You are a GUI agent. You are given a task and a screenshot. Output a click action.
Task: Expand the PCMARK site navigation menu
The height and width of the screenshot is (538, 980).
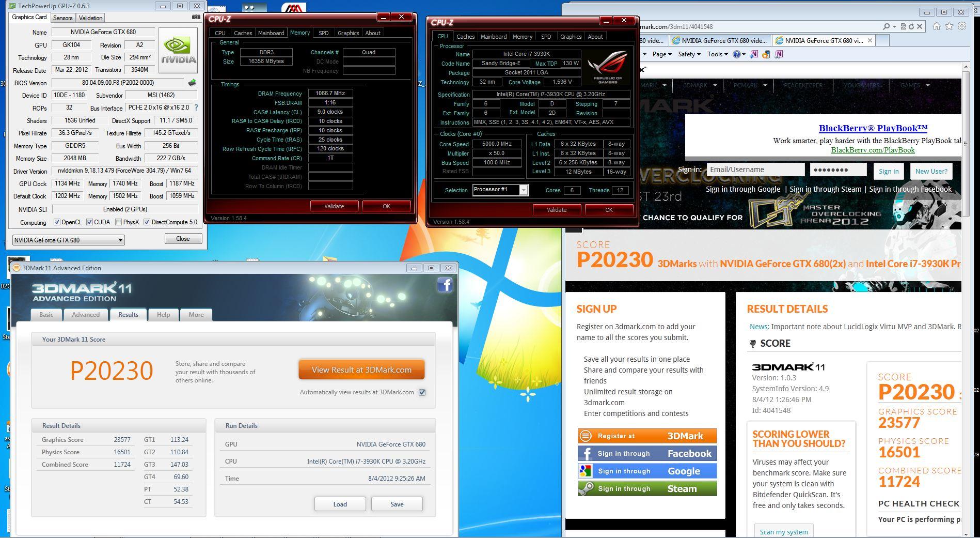pos(750,85)
